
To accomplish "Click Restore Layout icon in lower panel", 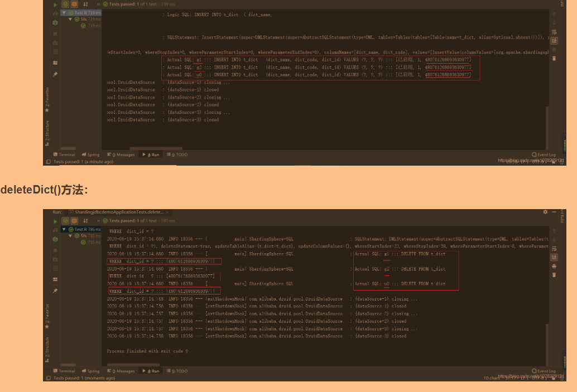I will pyautogui.click(x=55, y=279).
